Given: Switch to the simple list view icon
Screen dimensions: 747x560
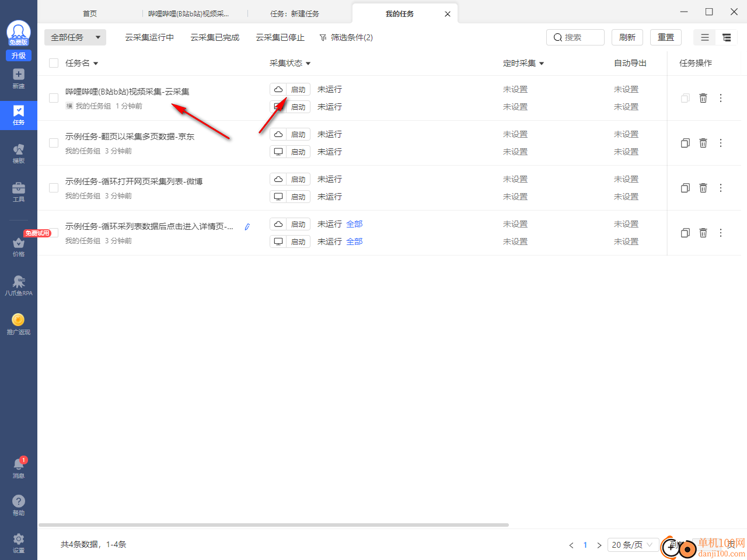Looking at the screenshot, I should [x=705, y=37].
